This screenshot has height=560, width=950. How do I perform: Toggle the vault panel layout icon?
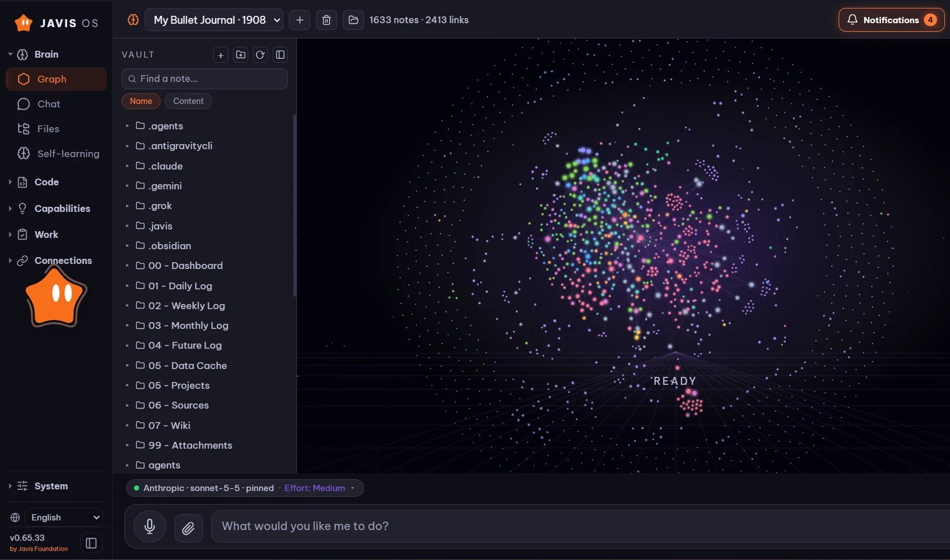point(280,55)
